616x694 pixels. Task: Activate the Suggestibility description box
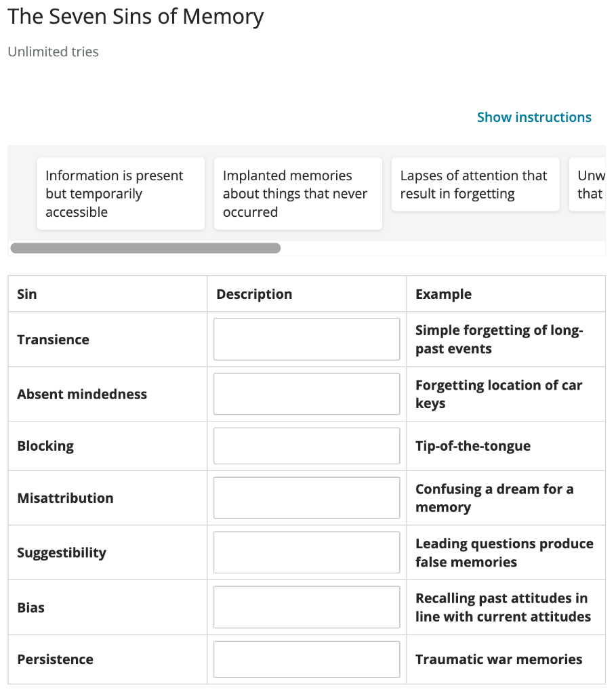pyautogui.click(x=306, y=553)
